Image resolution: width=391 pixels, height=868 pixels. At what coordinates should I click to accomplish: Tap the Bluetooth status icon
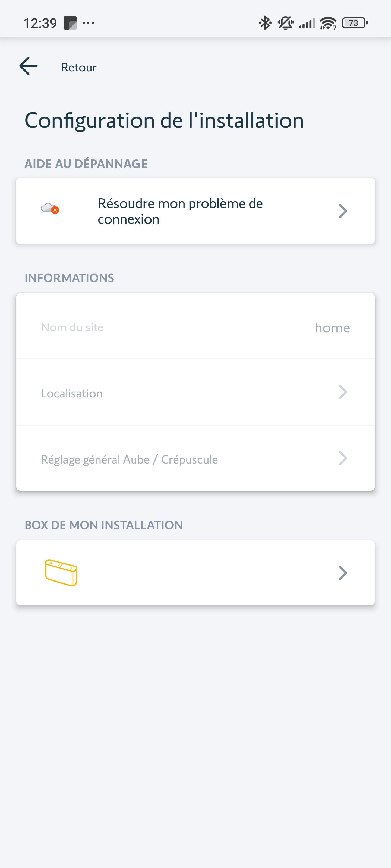[265, 23]
